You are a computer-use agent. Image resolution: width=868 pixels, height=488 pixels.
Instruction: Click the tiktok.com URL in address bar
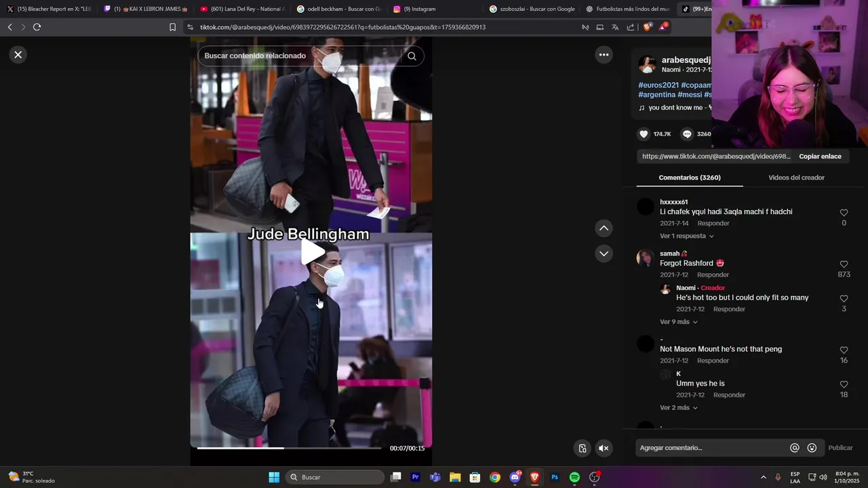342,27
